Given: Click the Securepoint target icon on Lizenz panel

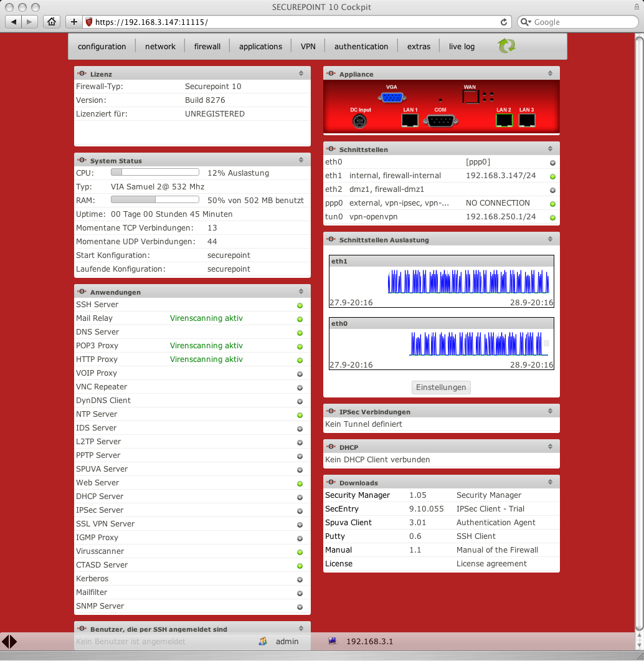Looking at the screenshot, I should 81,73.
